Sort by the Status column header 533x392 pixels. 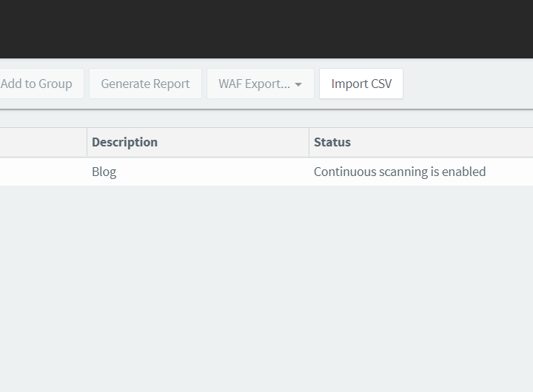(x=332, y=142)
